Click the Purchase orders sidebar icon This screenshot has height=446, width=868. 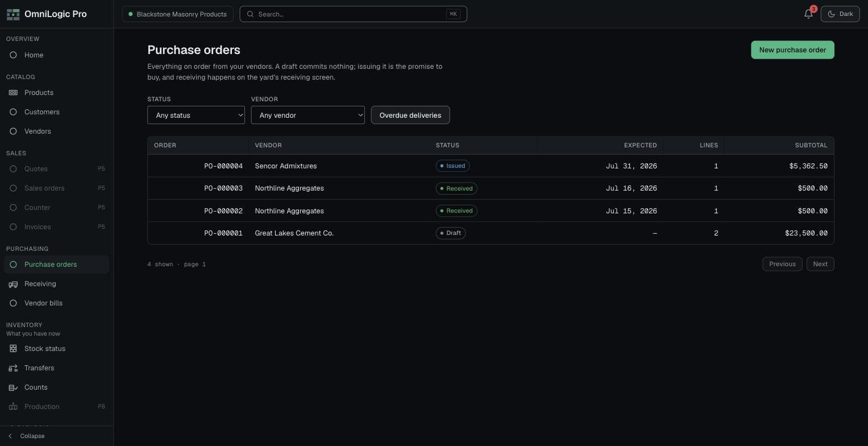13,265
